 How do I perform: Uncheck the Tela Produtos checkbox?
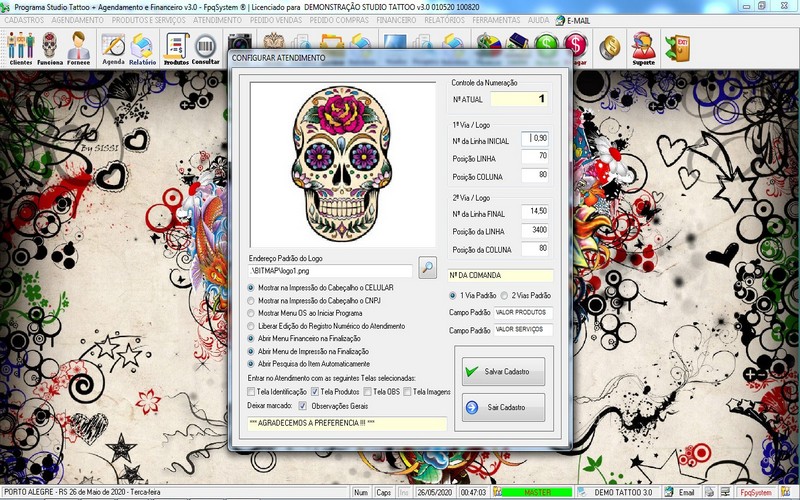point(315,392)
